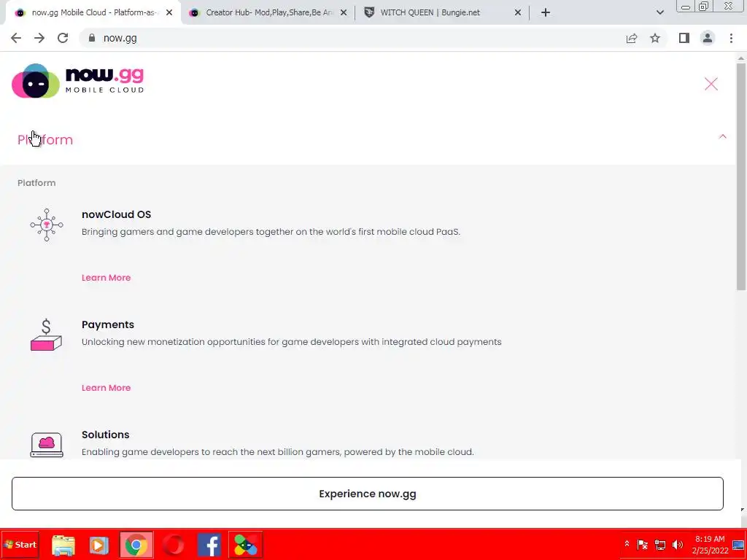Open the BlueStacks taskbar icon

246,545
